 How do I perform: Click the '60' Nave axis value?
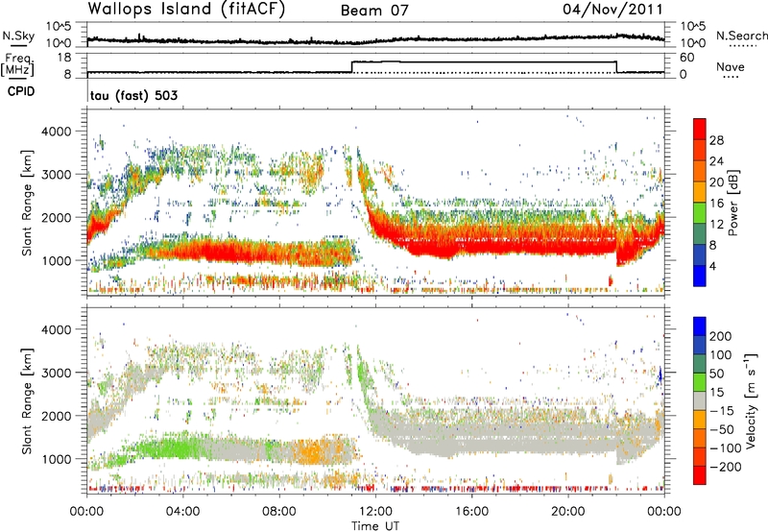coord(686,58)
